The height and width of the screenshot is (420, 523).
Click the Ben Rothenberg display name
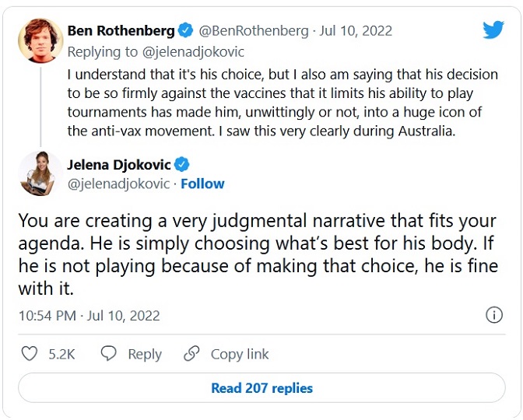[x=121, y=31]
